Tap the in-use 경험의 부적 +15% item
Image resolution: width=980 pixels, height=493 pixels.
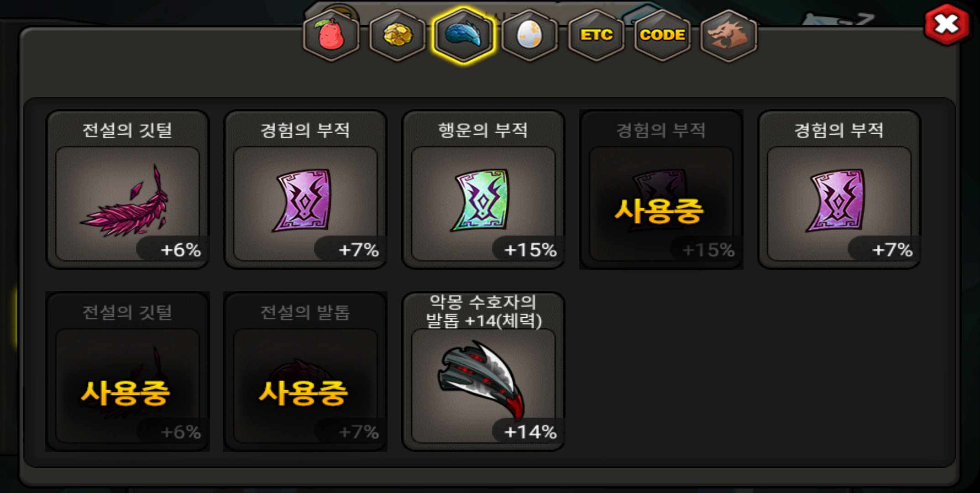pos(661,189)
